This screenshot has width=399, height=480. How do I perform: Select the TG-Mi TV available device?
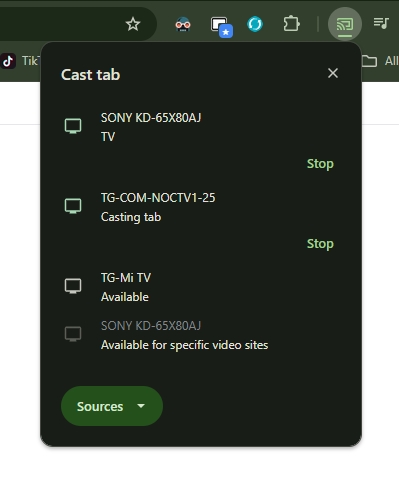pos(201,287)
